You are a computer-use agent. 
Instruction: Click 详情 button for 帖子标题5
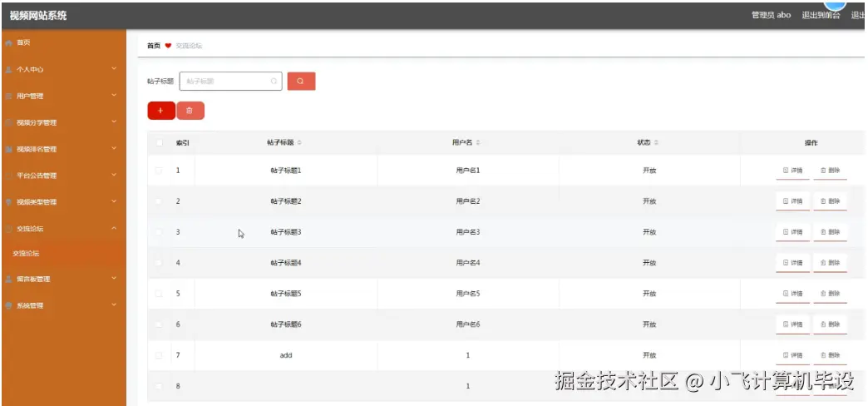(792, 294)
